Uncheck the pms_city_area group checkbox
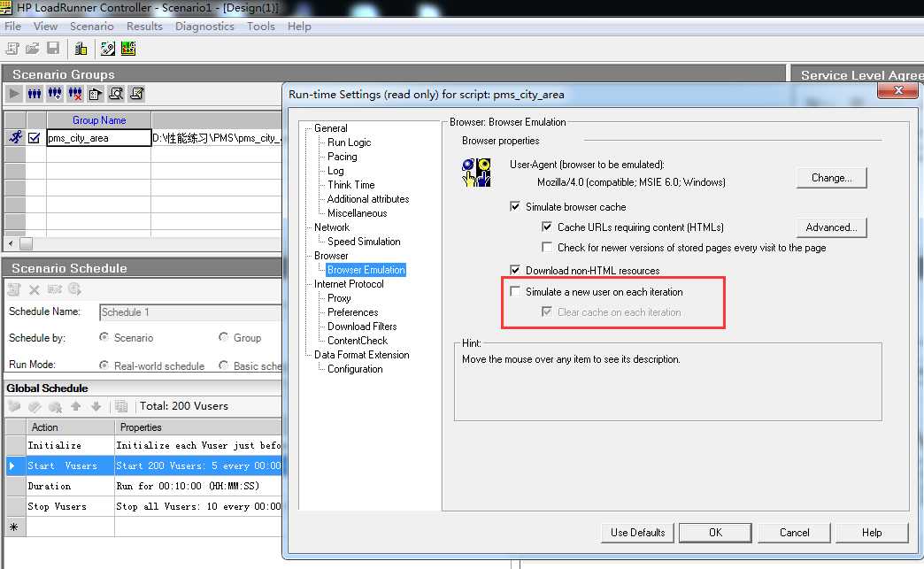This screenshot has width=924, height=569. click(35, 138)
